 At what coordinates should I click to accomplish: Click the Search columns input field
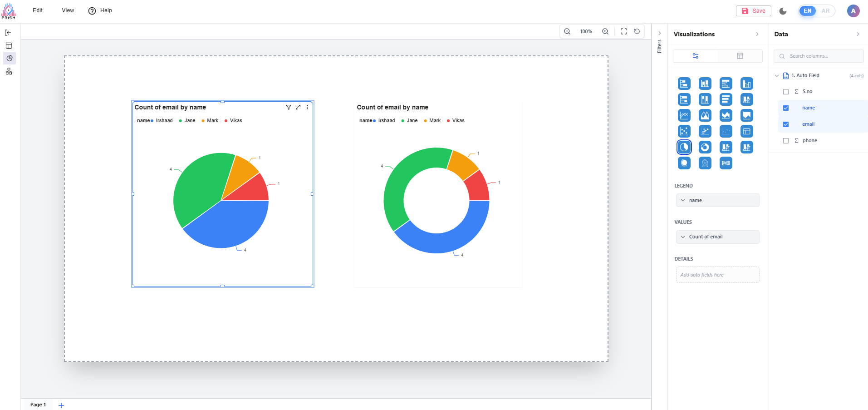coord(822,56)
